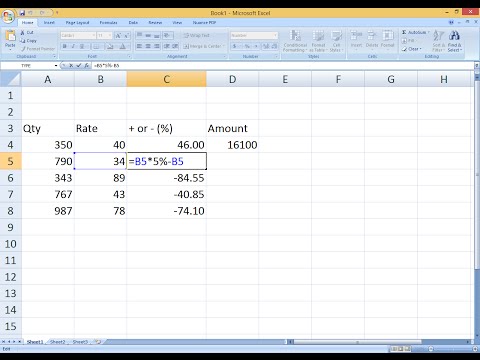Toggle center text alignment
Image resolution: width=480 pixels, height=360 pixels.
(x=148, y=46)
